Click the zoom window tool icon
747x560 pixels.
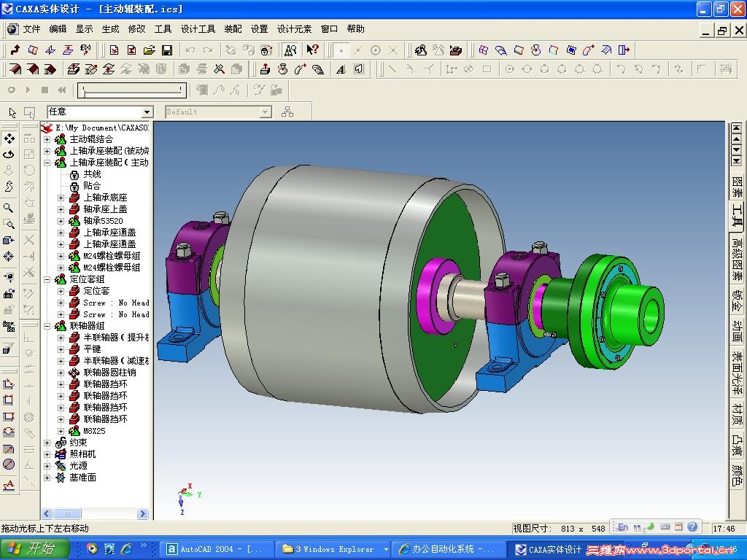point(9,224)
